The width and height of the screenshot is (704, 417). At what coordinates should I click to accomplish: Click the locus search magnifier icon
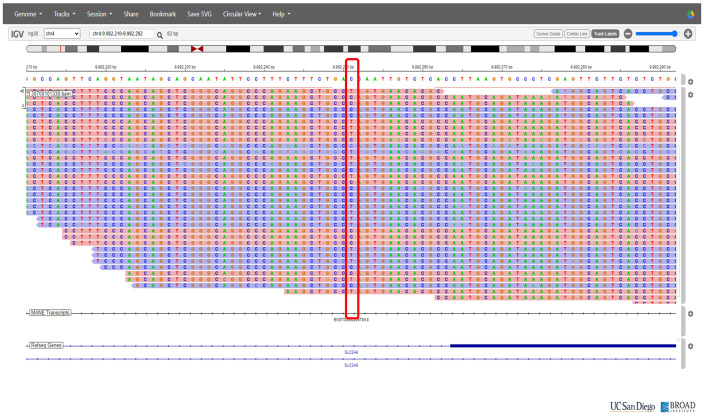click(x=159, y=34)
